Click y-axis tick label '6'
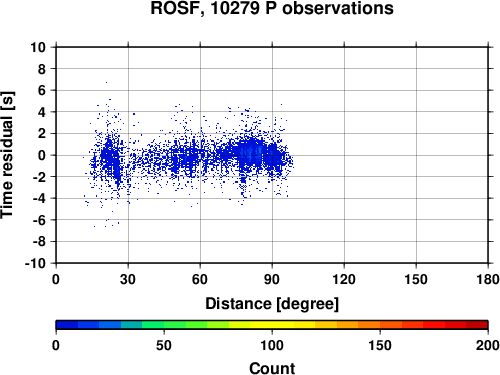 point(42,90)
